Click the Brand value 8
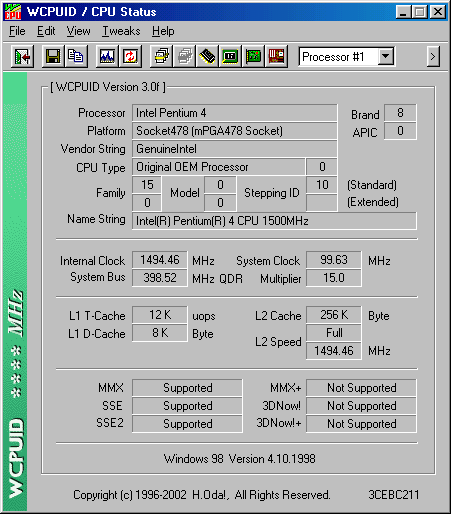Screen dimensions: 451x514 (400, 113)
